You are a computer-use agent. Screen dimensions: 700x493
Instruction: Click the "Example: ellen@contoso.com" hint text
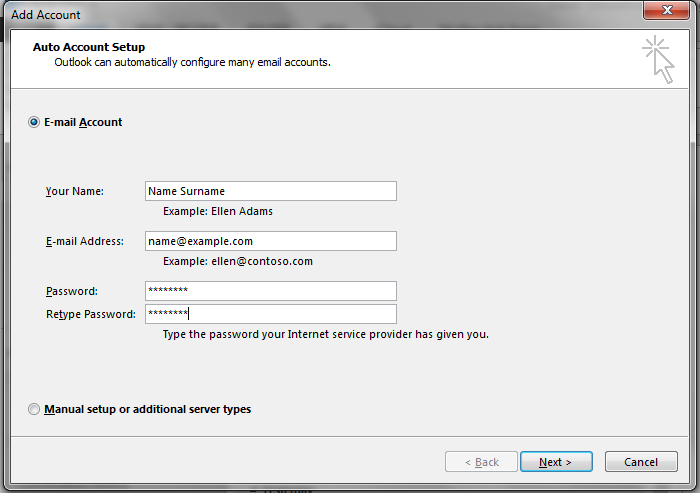point(238,261)
